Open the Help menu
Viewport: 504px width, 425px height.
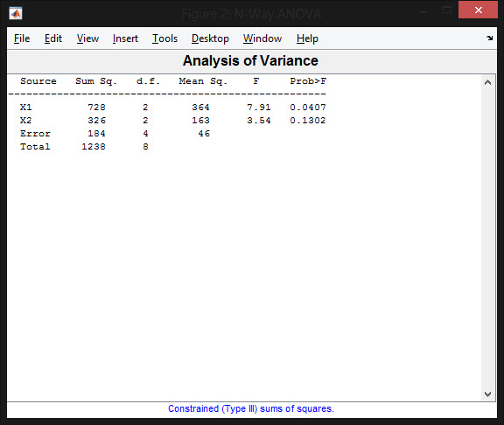[307, 38]
